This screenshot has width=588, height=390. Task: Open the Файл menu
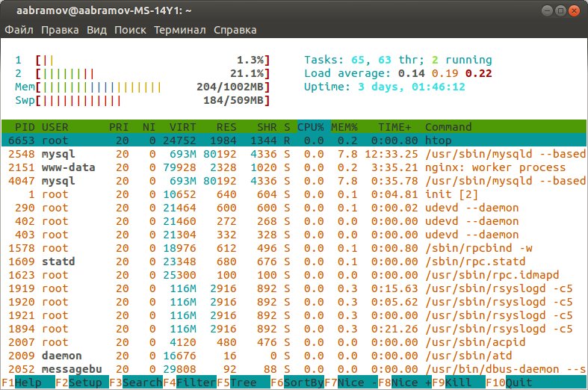click(19, 30)
